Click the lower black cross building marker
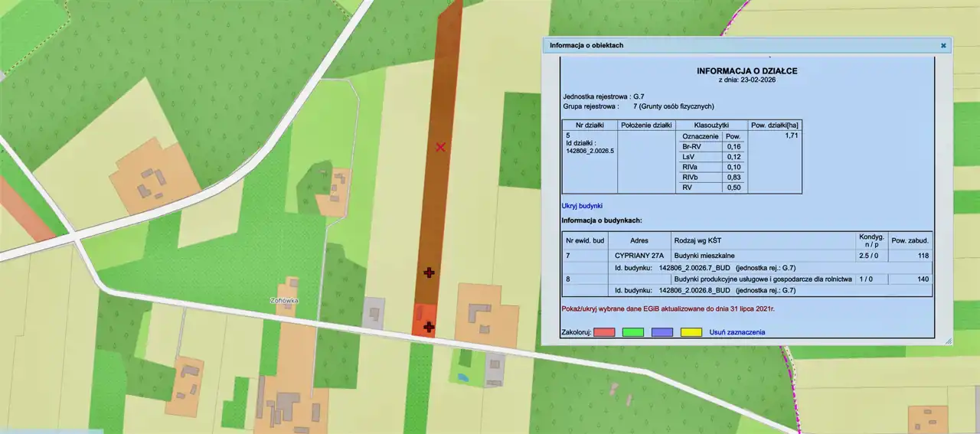Screen dimensions: 980x434 (429, 328)
